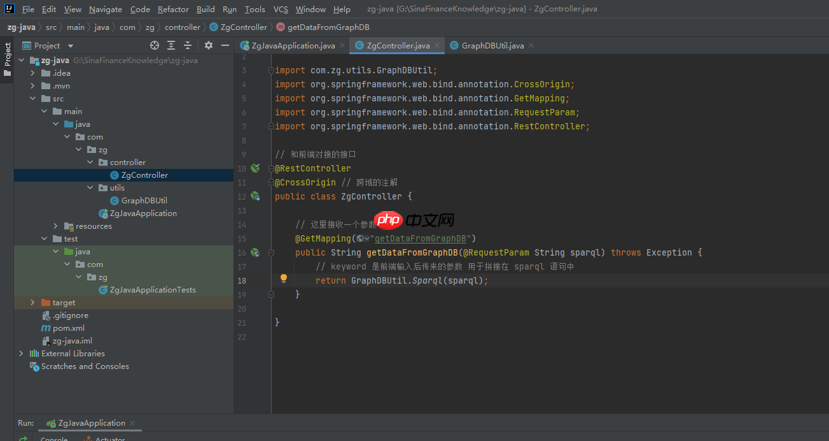Click getDataFromGraphDB in the breadcrumb bar
This screenshot has height=441, width=829.
[328, 27]
